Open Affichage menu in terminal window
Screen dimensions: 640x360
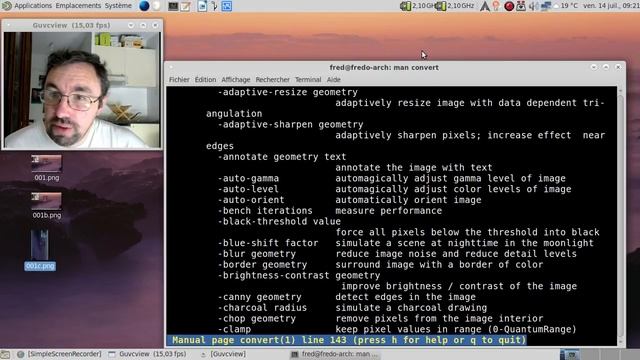click(x=236, y=80)
